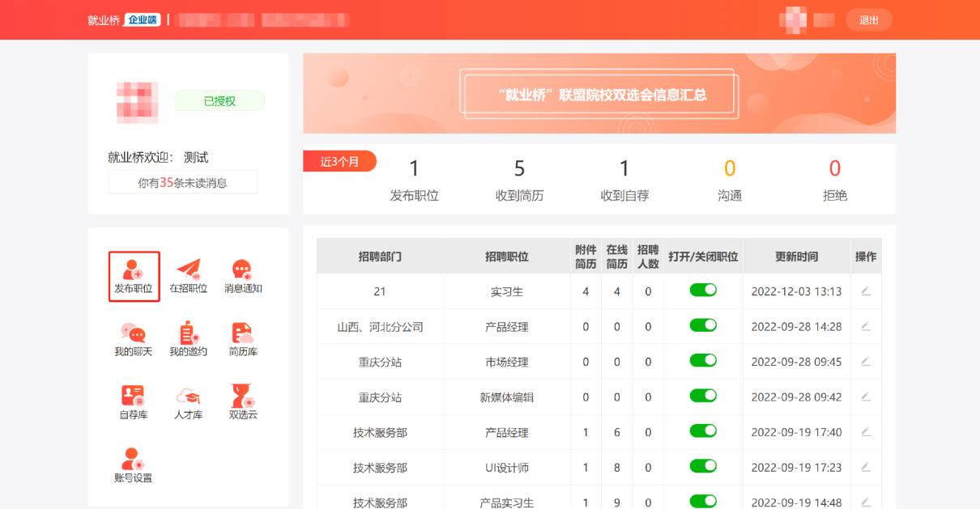Click the 2022-09-19 17:23 timestamp

(797, 468)
